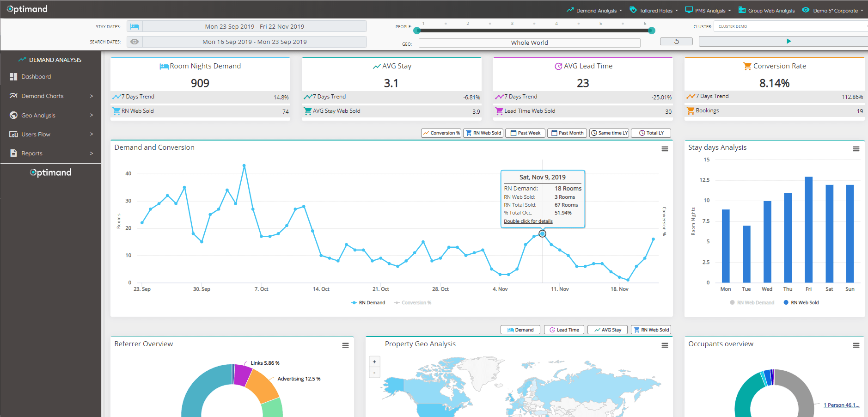Click the left handle of People slider

(x=417, y=31)
